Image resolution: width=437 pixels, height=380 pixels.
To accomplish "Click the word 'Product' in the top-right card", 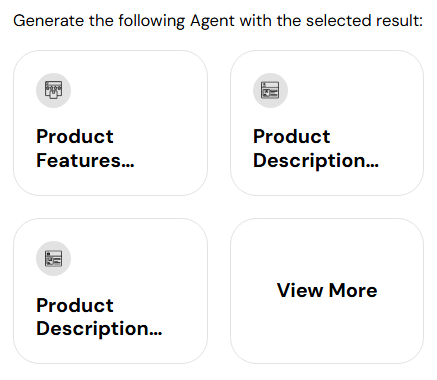I will pyautogui.click(x=292, y=137).
